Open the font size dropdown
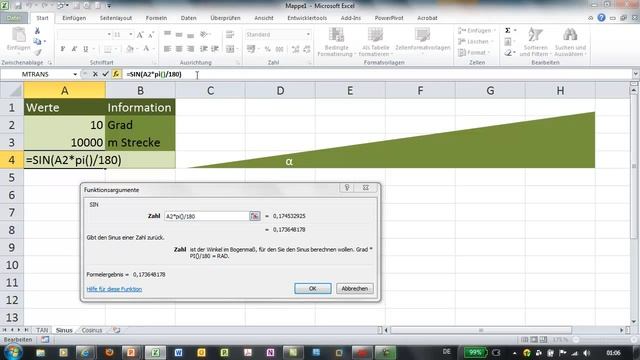Screen dimensions: 640x360 coord(131,35)
